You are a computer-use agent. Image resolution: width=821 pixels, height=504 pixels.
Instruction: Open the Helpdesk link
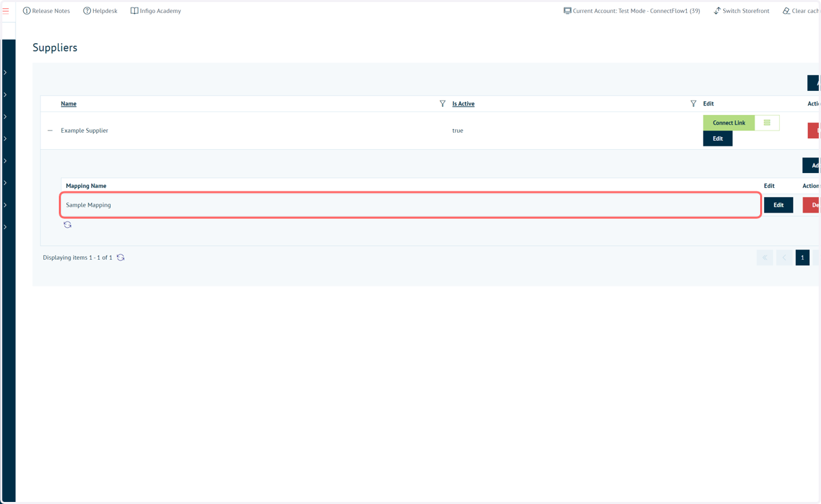tap(101, 11)
